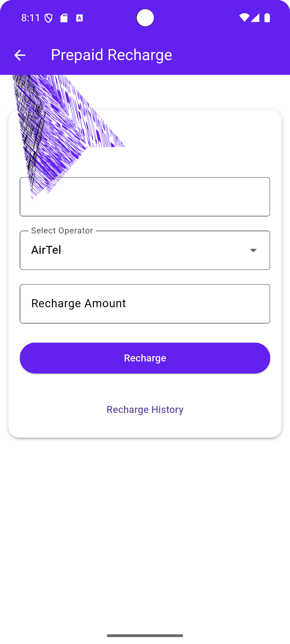
Task: Tap the battery icon in status bar
Action: [267, 18]
